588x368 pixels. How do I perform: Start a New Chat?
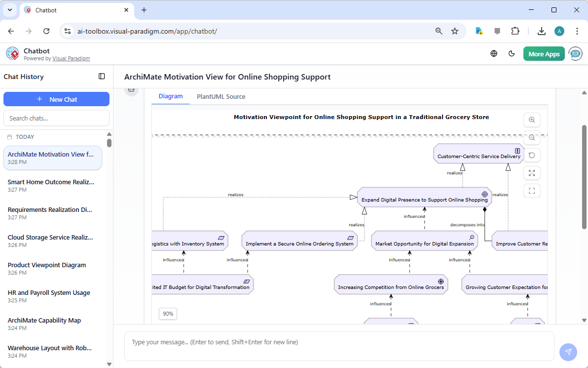56,99
